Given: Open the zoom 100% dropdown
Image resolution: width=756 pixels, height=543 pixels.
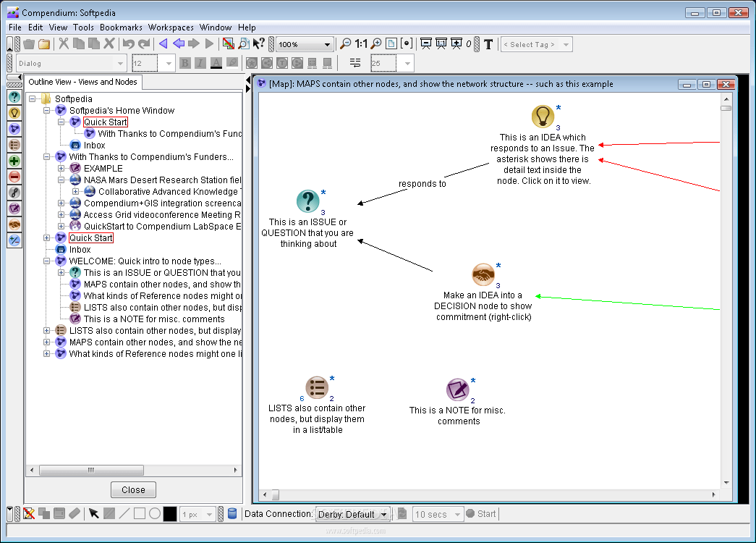Looking at the screenshot, I should tap(328, 44).
